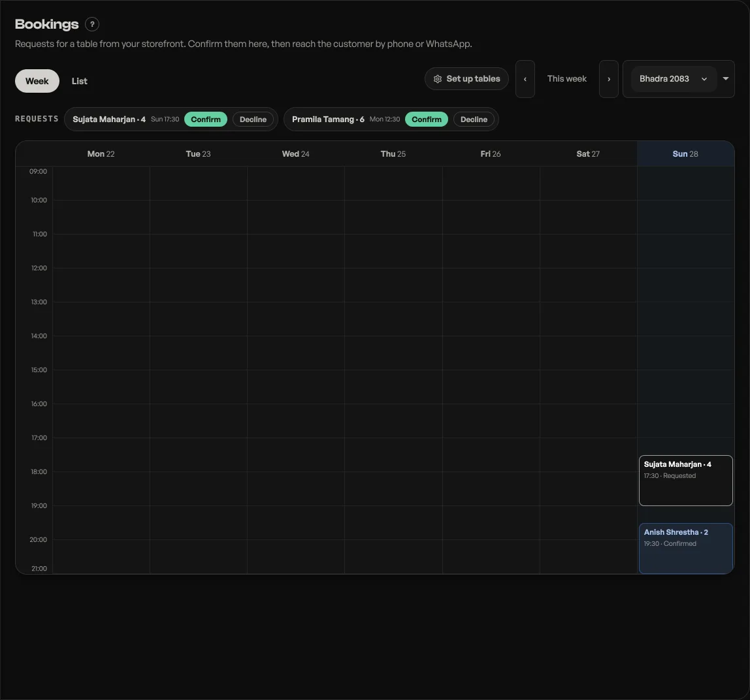Select the Tue 23 column header
This screenshot has width=750, height=700.
click(199, 154)
